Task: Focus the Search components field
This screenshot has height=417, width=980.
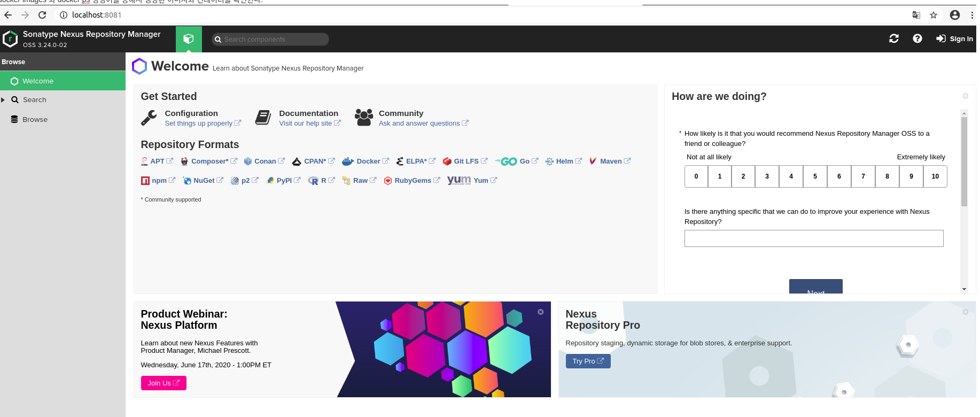Action: point(270,39)
